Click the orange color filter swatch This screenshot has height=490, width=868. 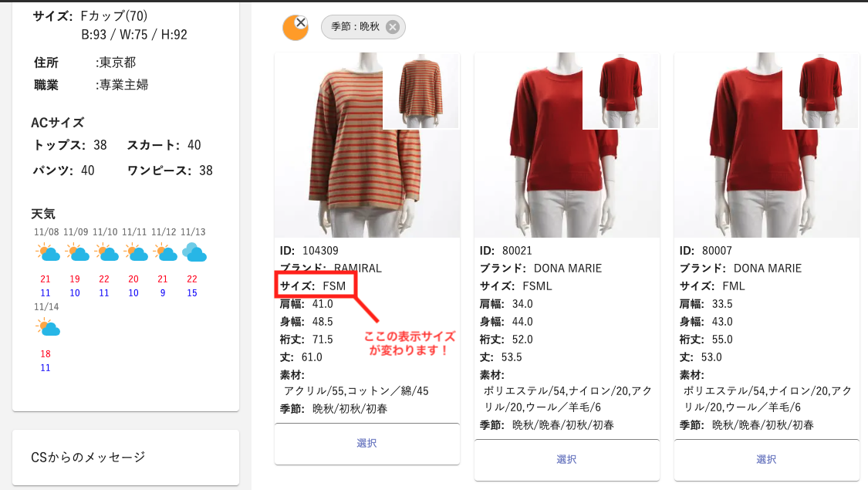pos(293,29)
